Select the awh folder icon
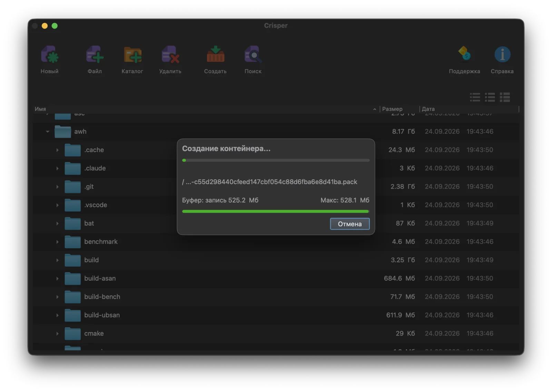 [63, 131]
